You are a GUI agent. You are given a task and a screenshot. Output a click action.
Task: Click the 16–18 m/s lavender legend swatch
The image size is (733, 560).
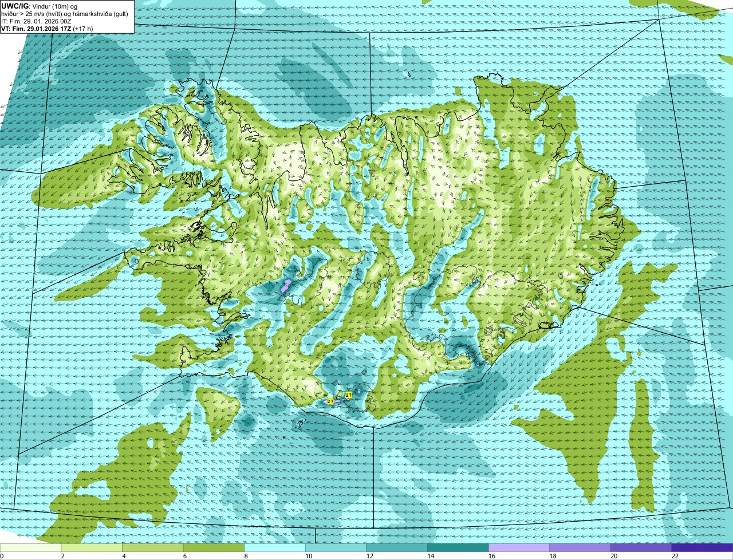(x=519, y=548)
